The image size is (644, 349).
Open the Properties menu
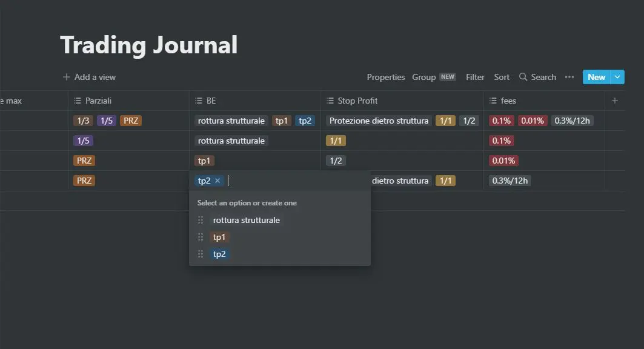point(386,77)
